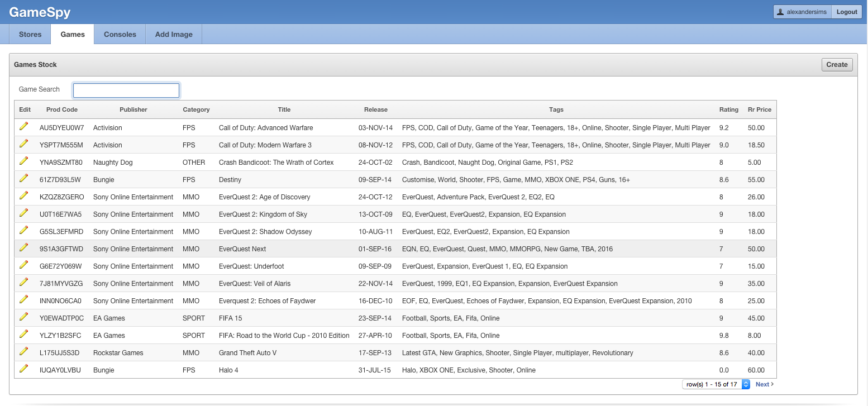Click edit pencil for Grand Theft Auto V
This screenshot has height=406, width=868.
pos(23,351)
